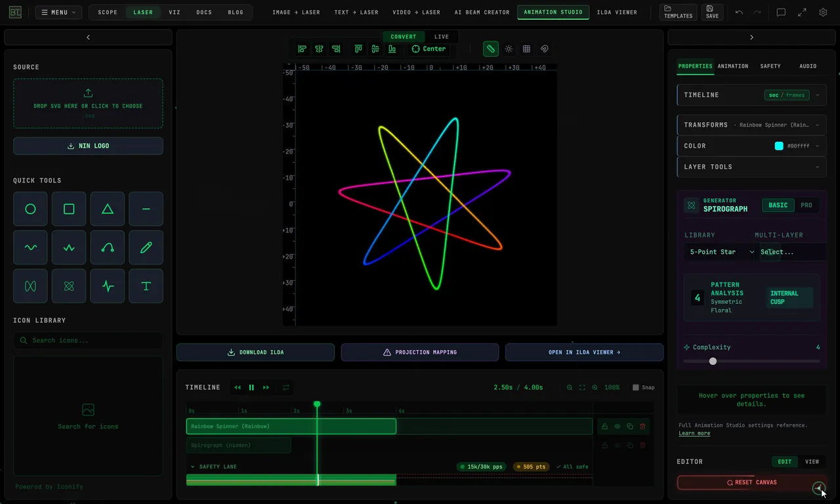Toggle the Snap checkbox in timeline
The width and height of the screenshot is (840, 504).
(636, 388)
